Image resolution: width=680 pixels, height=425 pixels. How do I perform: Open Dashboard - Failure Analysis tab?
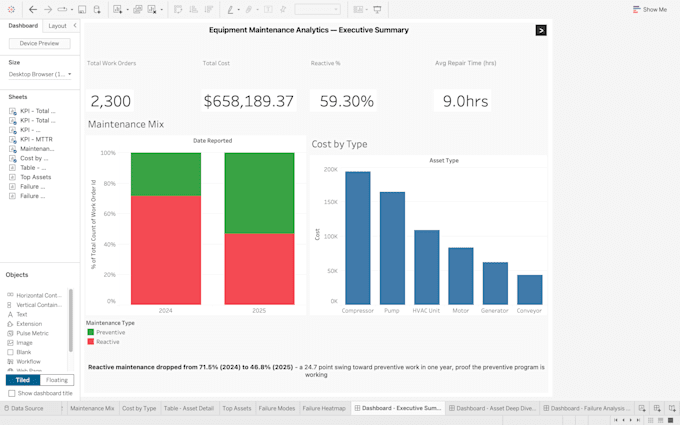tap(587, 408)
